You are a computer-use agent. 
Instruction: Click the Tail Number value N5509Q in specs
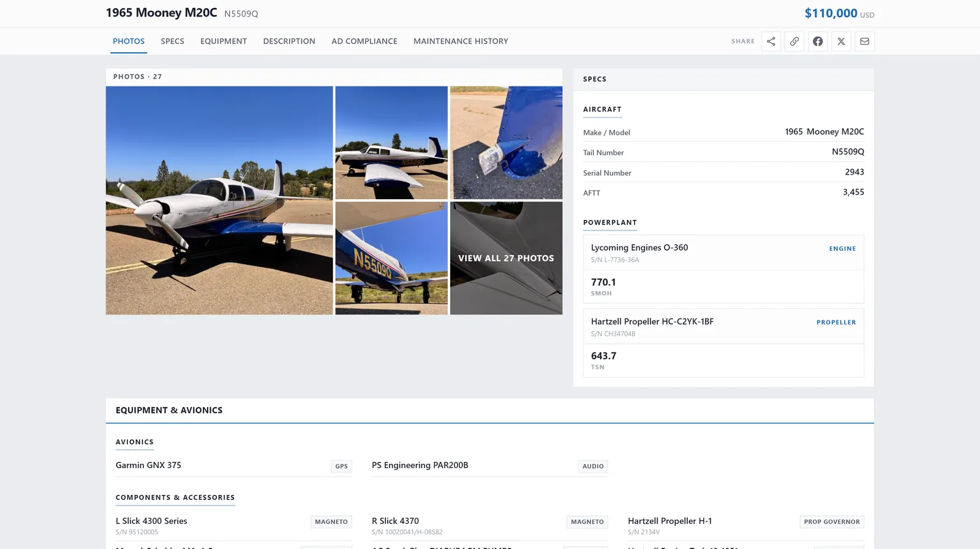[x=848, y=152]
